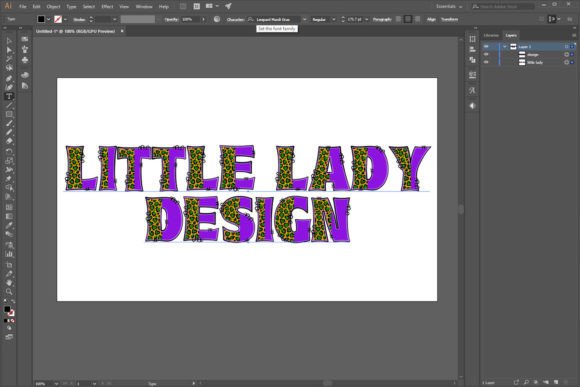580x387 pixels.
Task: Select the Paintbrush tool
Action: [9, 124]
